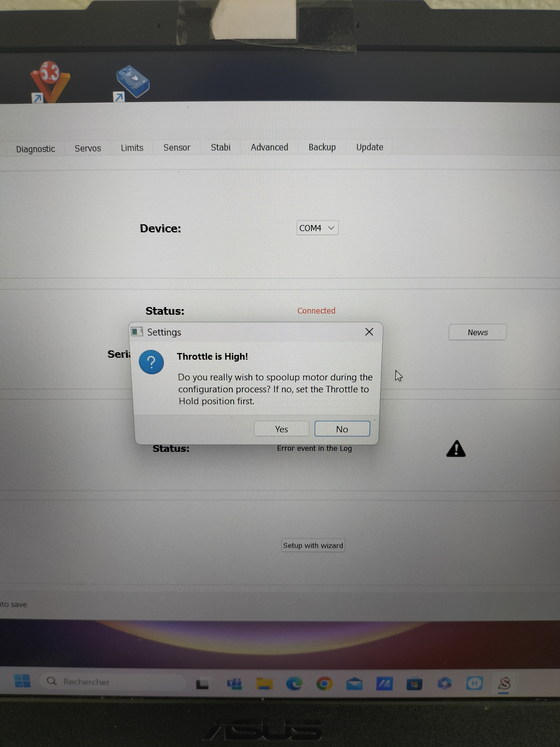Image resolution: width=560 pixels, height=747 pixels.
Task: Open the blue H app in taskbar
Action: click(474, 683)
